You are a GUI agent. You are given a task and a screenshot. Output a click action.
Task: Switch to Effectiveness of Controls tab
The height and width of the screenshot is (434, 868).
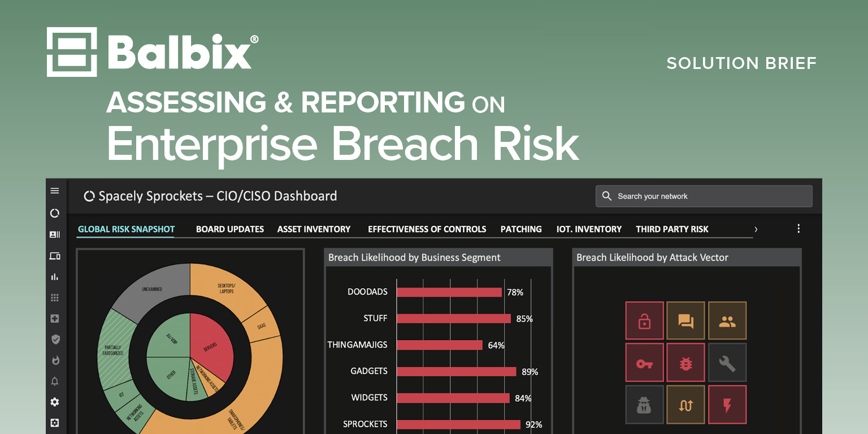click(427, 229)
